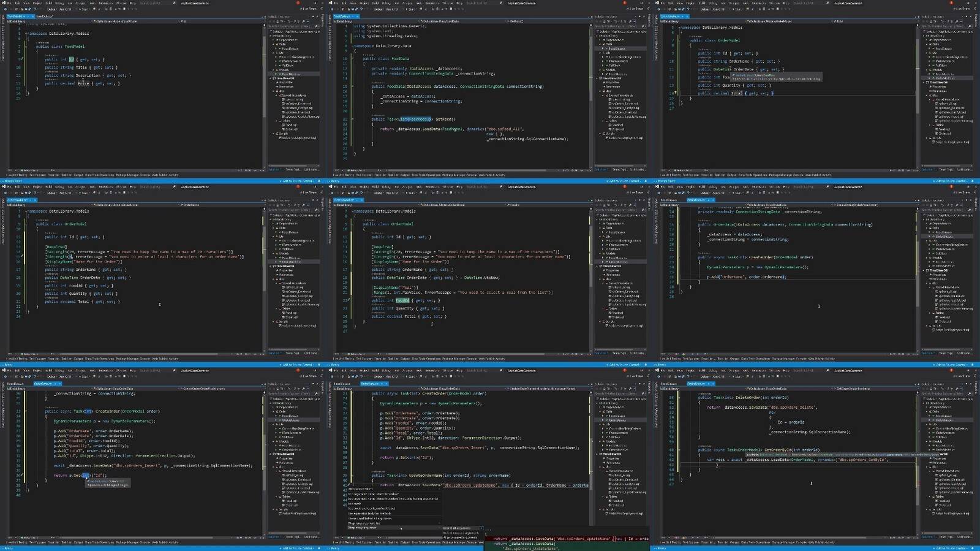Open File menu in top-left frame
Image resolution: width=980 pixels, height=551 pixels.
click(9, 3)
